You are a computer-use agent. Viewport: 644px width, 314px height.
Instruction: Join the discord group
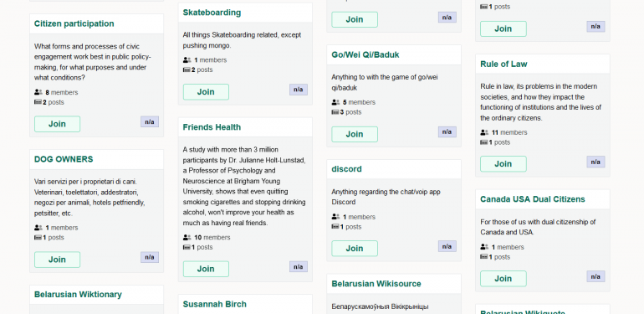click(x=355, y=248)
